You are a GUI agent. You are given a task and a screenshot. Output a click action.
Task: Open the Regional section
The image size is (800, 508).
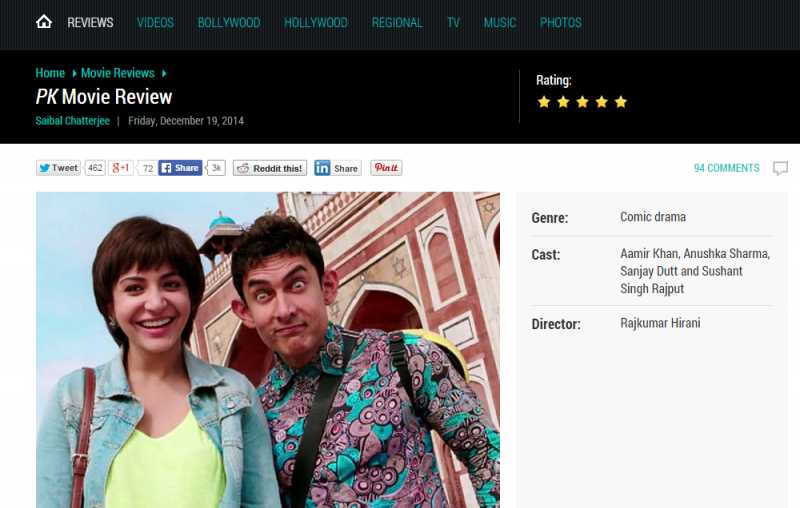(x=397, y=22)
